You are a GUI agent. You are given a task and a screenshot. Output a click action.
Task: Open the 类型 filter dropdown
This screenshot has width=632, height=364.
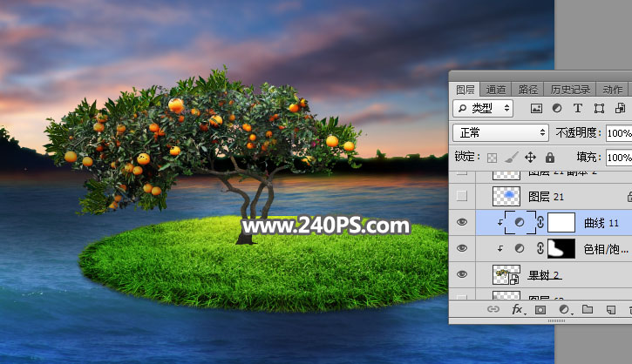[484, 109]
